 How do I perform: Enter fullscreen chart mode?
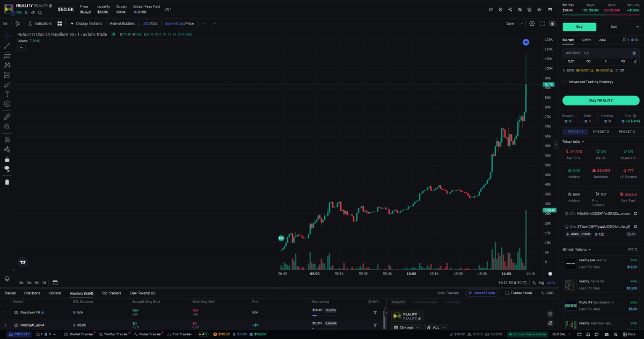click(543, 24)
